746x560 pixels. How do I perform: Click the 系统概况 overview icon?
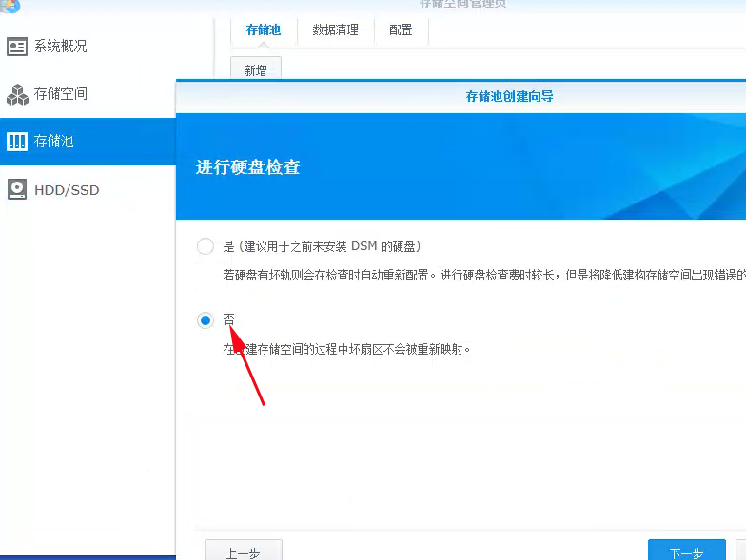[17, 47]
